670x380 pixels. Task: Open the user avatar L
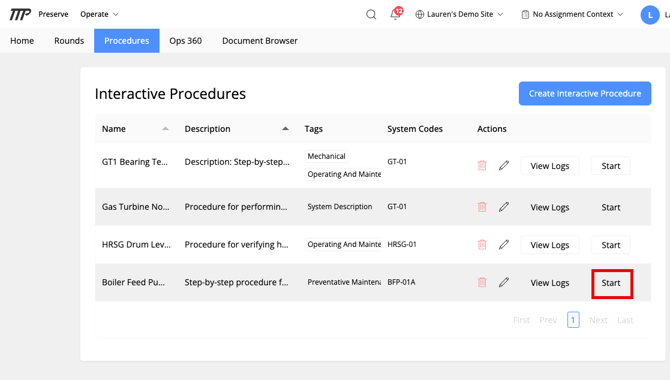650,15
